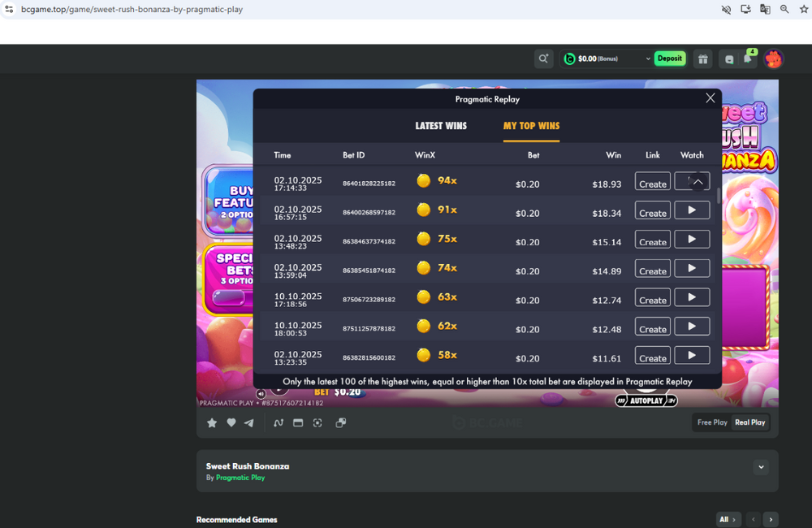Favorite the game with the star icon
The height and width of the screenshot is (528, 812).
[x=212, y=422]
